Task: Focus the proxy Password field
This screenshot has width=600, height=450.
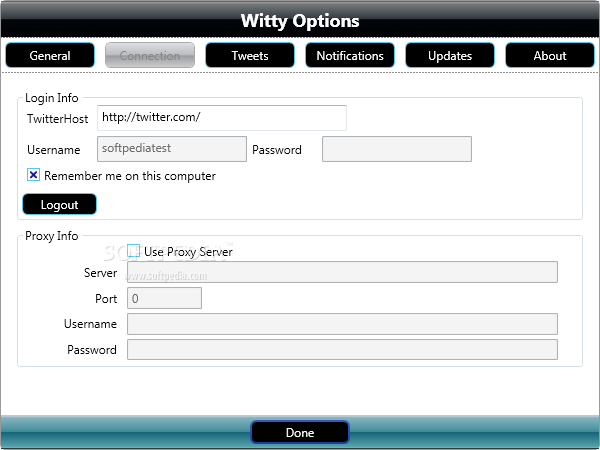Action: 342,349
